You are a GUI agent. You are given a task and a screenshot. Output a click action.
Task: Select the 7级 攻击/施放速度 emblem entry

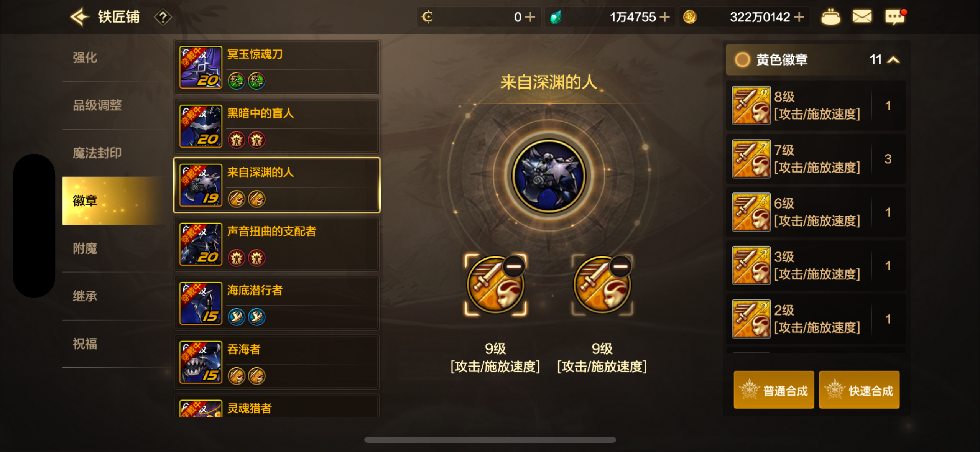tap(816, 159)
